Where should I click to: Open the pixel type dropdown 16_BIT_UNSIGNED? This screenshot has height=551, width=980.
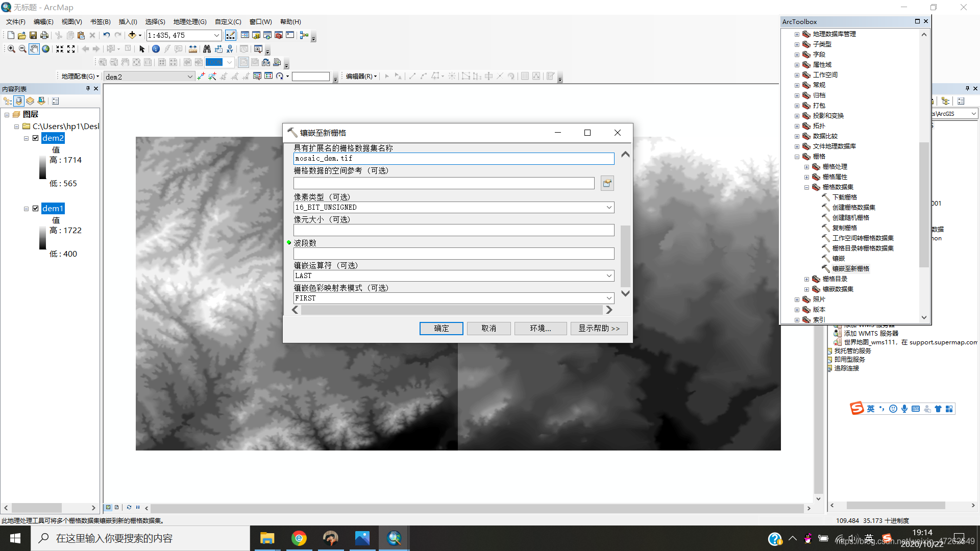coord(609,208)
